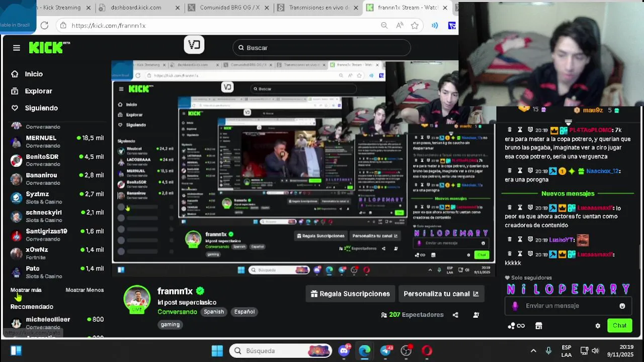Click the user icon right of share

(x=476, y=315)
